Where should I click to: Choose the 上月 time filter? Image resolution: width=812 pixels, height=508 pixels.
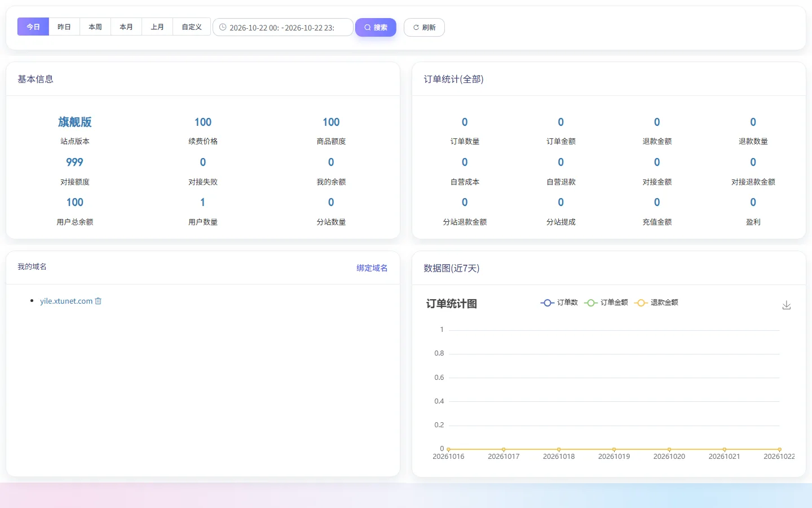point(157,27)
